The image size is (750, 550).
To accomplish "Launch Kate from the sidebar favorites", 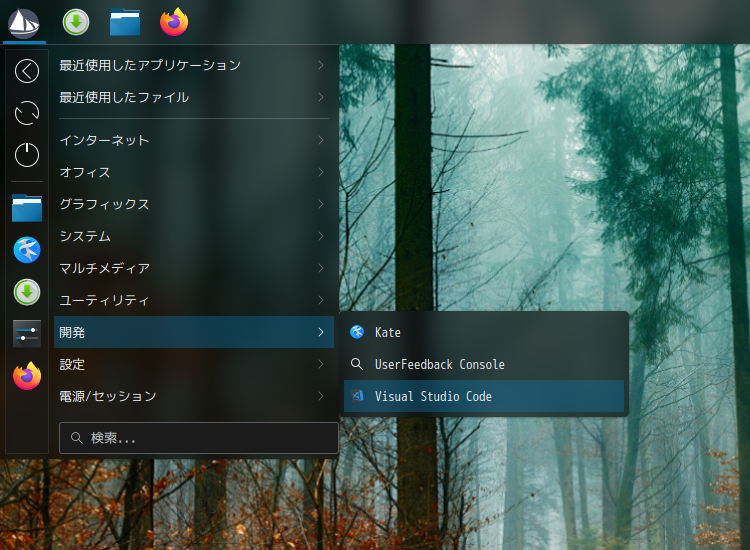I will (x=27, y=250).
